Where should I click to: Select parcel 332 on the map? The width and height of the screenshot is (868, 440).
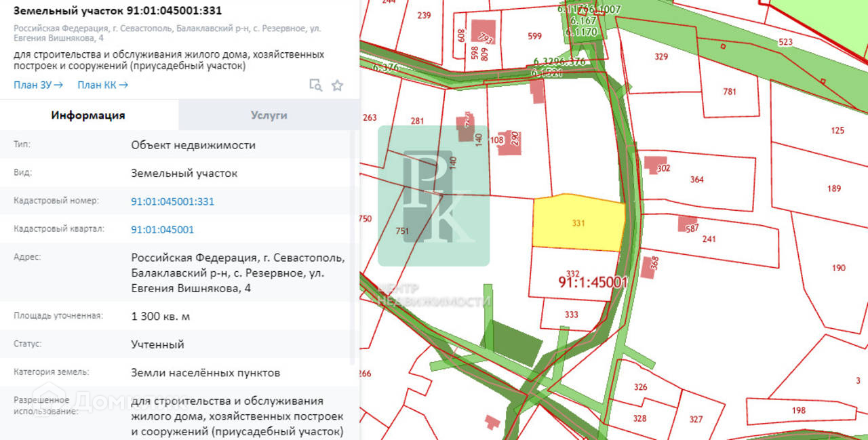(573, 274)
